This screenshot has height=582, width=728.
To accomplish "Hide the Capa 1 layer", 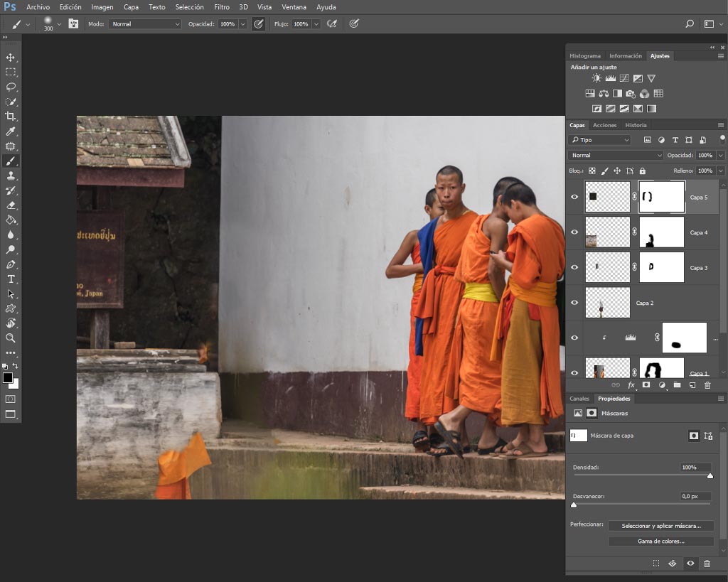I will click(574, 372).
